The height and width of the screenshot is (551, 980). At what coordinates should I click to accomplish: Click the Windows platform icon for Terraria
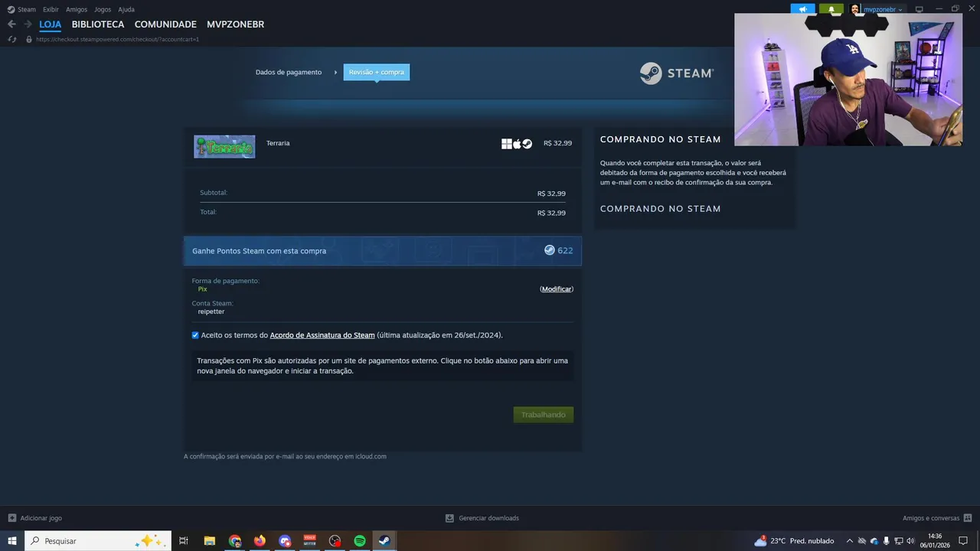point(506,143)
